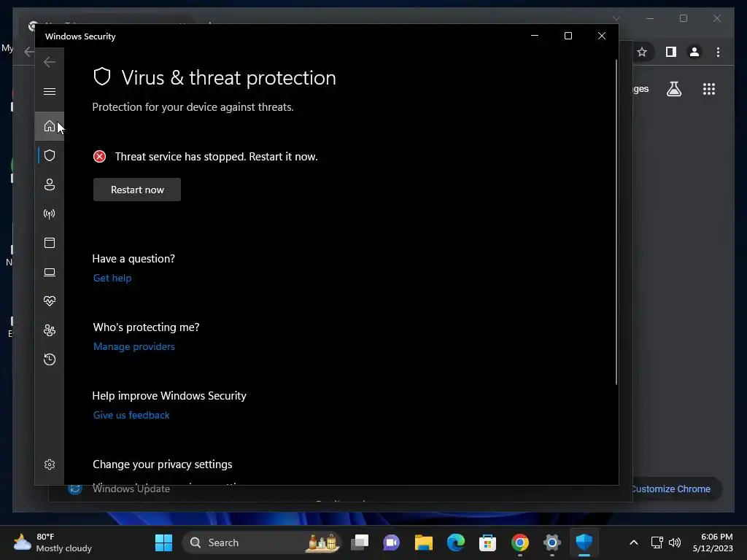This screenshot has height=560, width=747.
Task: Open the Chat app on the taskbar
Action: [391, 542]
